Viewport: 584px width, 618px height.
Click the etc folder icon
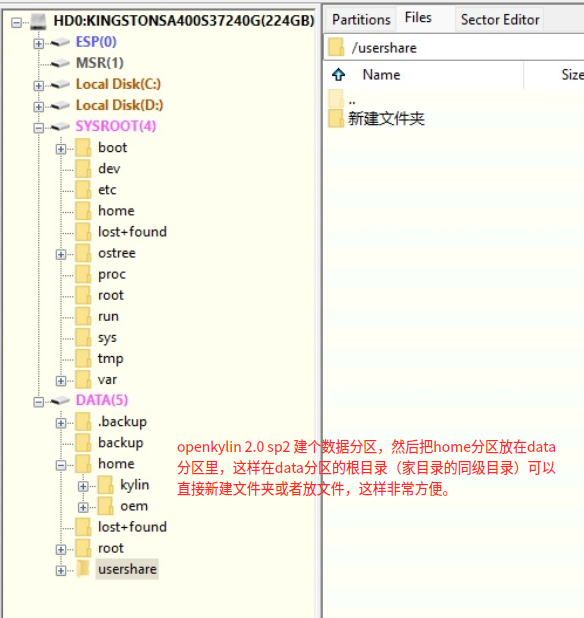pyautogui.click(x=83, y=190)
